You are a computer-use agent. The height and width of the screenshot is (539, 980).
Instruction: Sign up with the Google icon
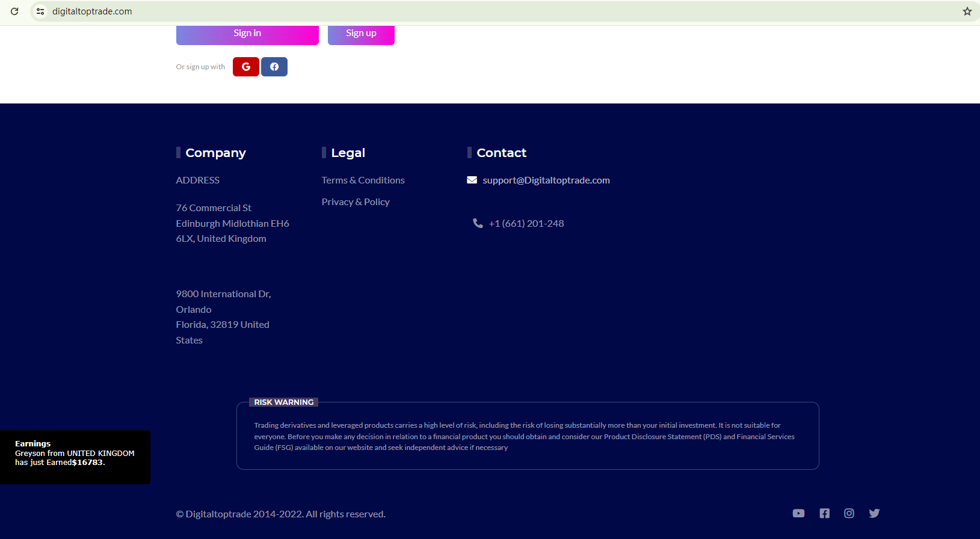click(x=246, y=67)
